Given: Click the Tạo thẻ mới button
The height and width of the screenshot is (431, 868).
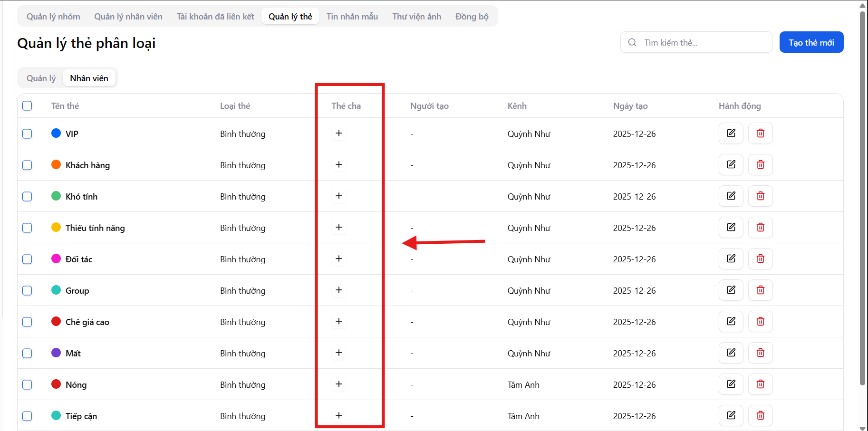Looking at the screenshot, I should [x=811, y=42].
